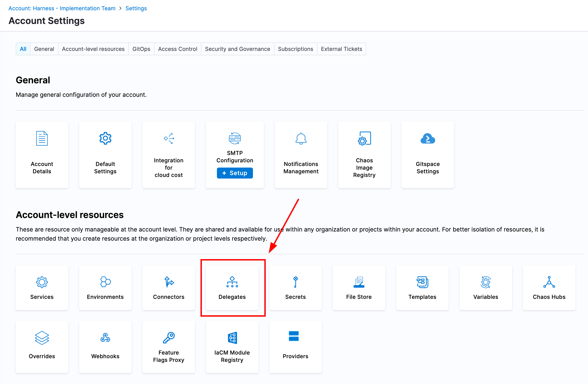Open the Account Details card

[42, 155]
